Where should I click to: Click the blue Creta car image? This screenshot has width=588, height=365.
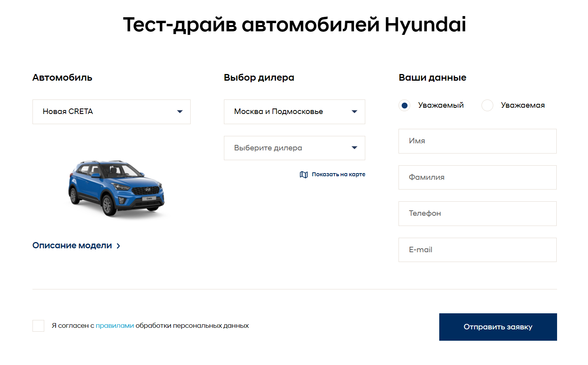click(116, 188)
